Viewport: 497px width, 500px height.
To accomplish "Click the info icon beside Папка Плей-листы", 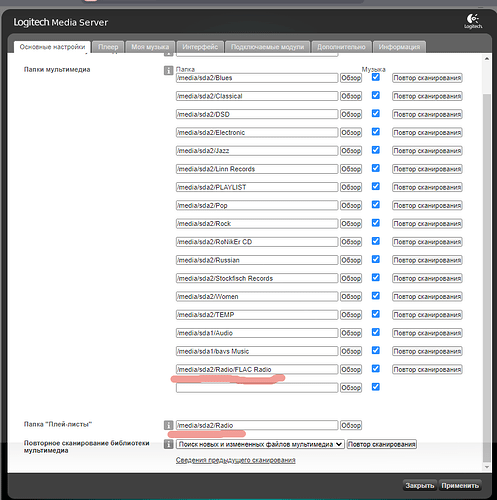I will 168,425.
